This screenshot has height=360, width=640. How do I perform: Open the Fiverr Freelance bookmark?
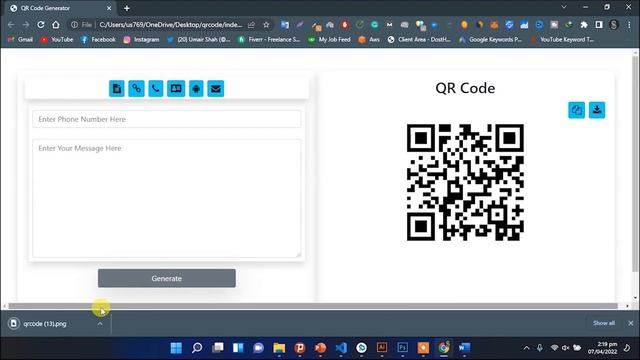269,40
